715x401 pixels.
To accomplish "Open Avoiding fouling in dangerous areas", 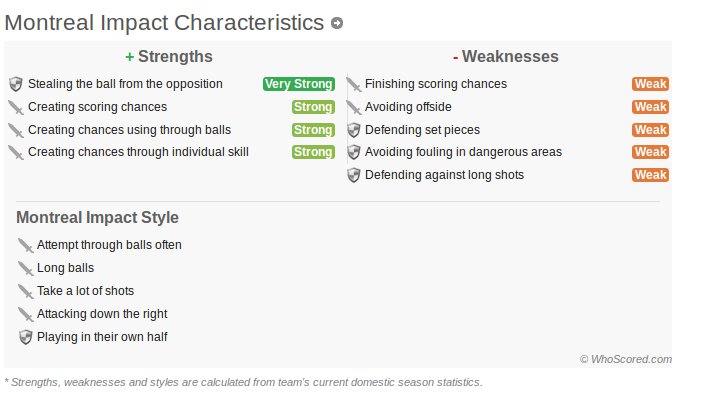I will (463, 152).
